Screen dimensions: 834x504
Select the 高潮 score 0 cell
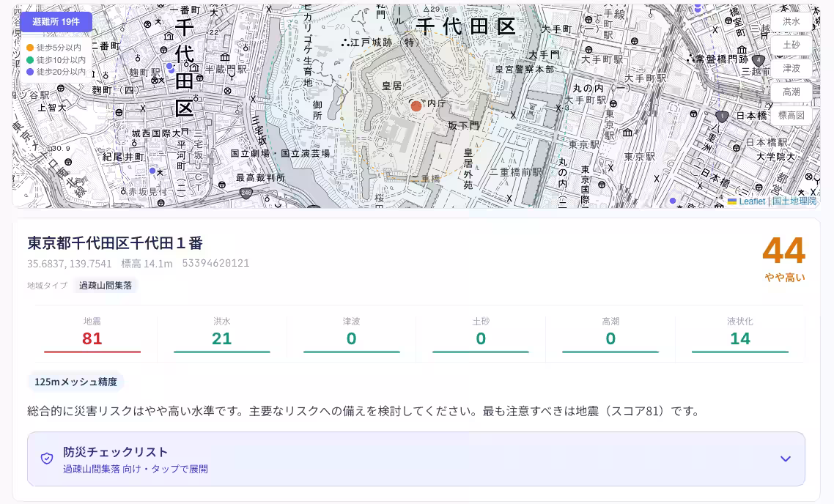coord(610,335)
